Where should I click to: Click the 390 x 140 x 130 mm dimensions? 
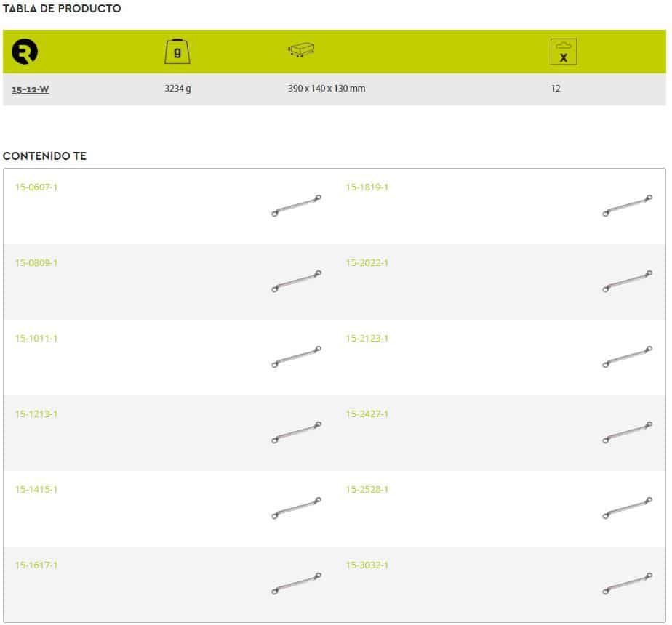click(327, 89)
